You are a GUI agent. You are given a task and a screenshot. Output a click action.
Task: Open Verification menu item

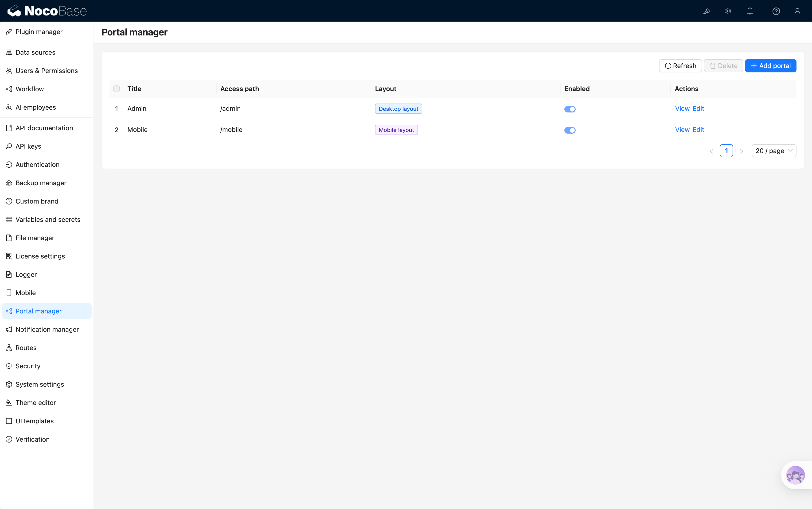click(x=47, y=439)
